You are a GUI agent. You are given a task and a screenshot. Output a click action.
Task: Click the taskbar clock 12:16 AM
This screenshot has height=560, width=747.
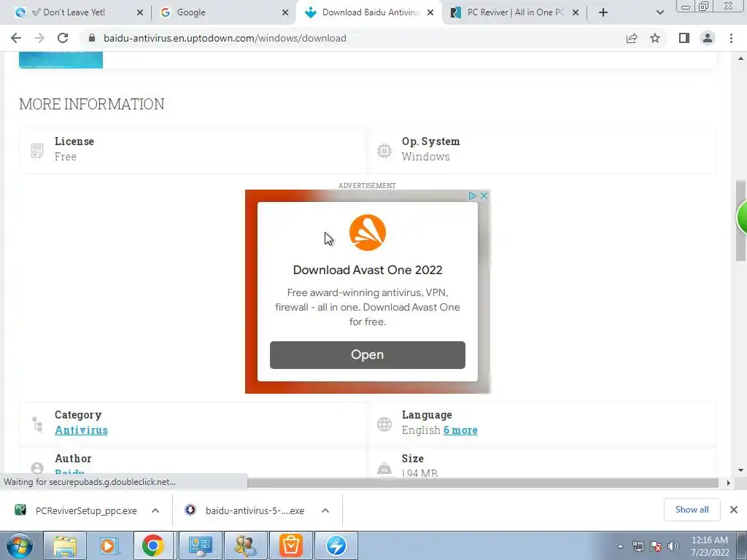pos(710,546)
